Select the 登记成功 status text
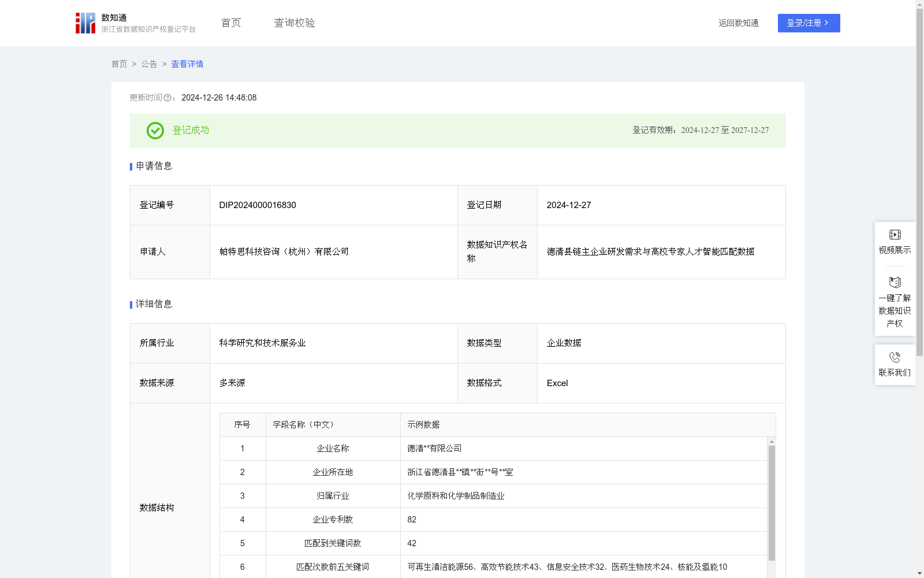The width and height of the screenshot is (924, 578). 191,131
